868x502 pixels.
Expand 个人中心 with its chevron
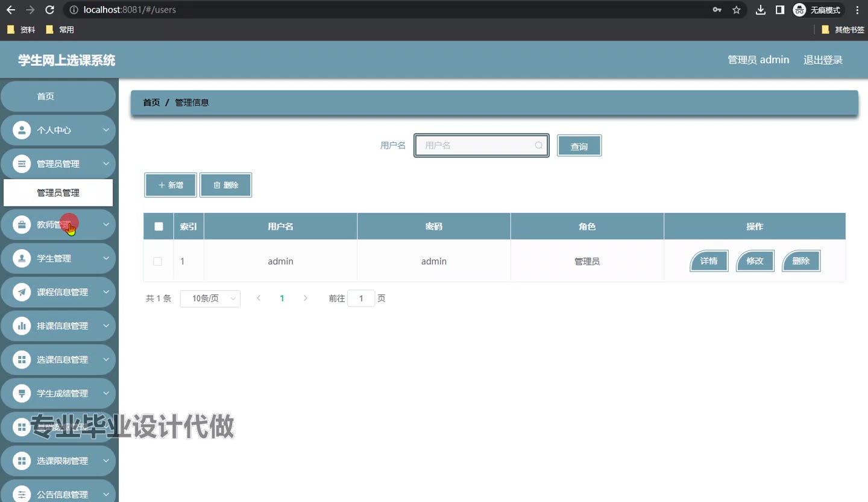click(x=106, y=130)
